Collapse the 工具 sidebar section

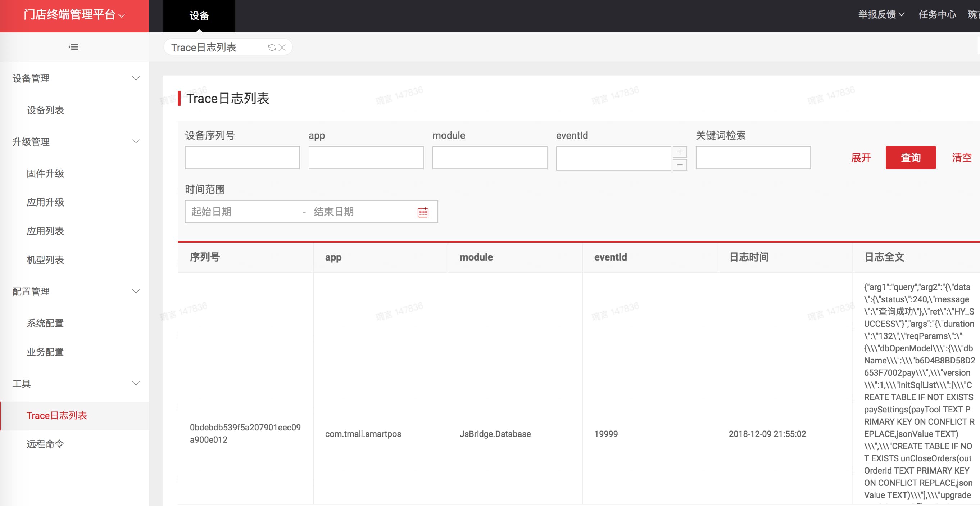click(x=136, y=383)
